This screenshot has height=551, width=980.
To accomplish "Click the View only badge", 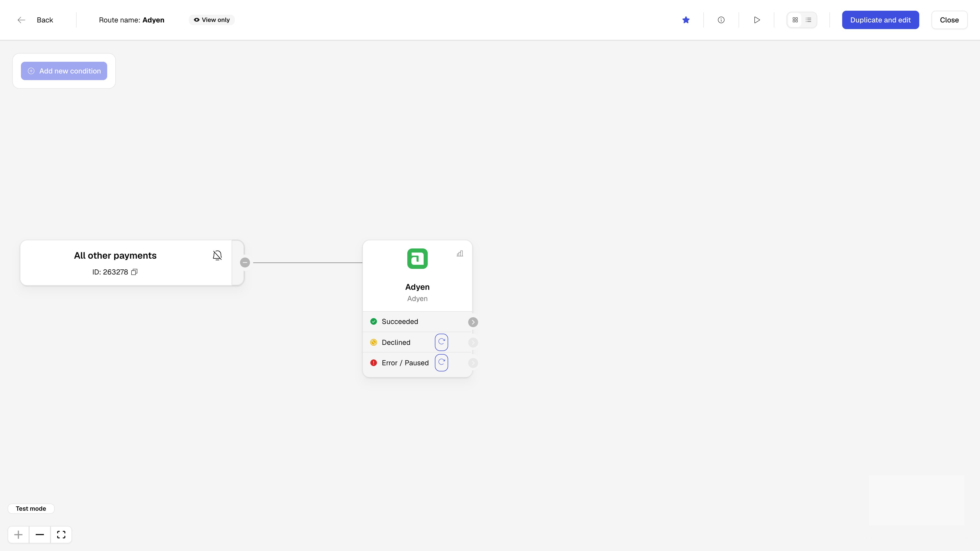I will coord(212,20).
